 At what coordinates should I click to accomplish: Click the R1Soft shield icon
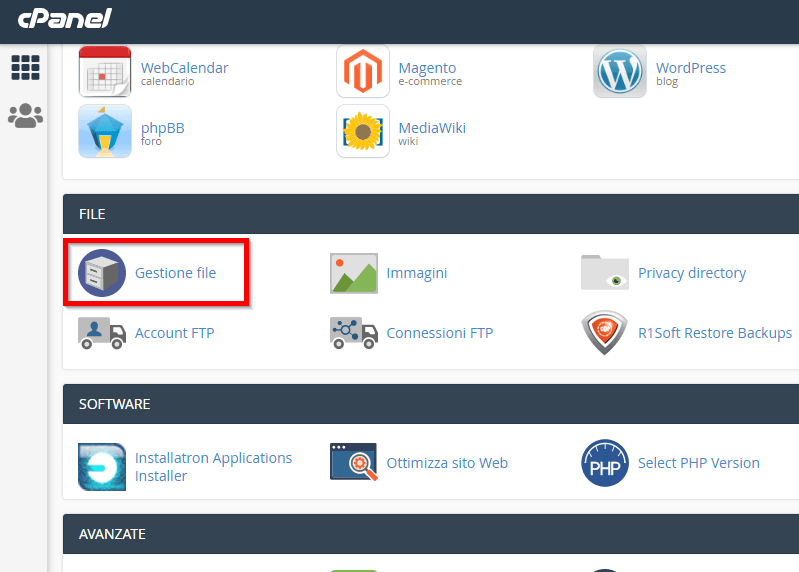(604, 333)
